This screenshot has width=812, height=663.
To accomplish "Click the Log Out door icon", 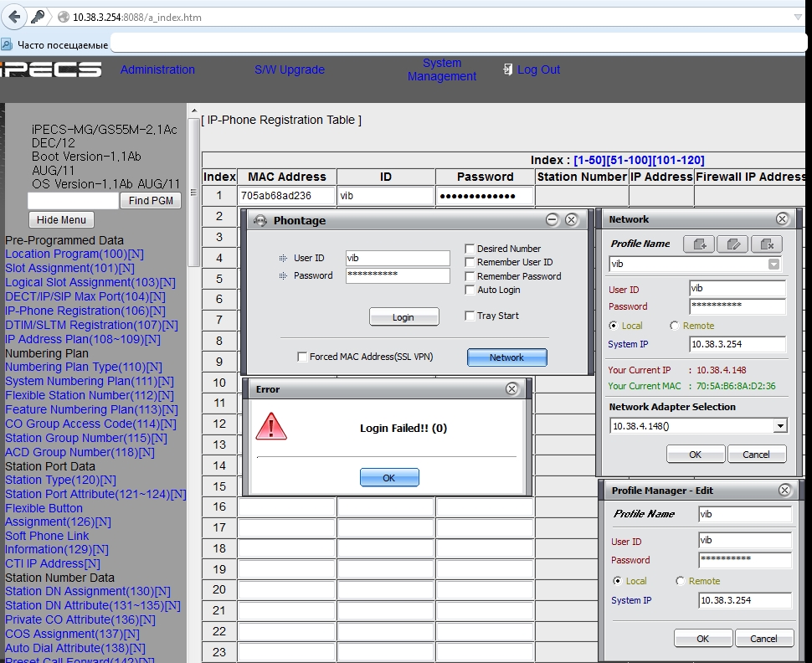I will click(x=507, y=69).
